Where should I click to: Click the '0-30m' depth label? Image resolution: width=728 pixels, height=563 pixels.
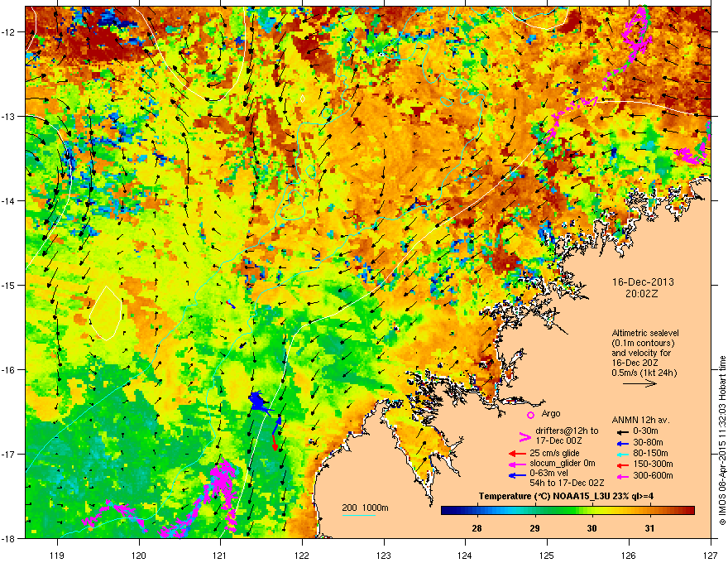tap(645, 431)
